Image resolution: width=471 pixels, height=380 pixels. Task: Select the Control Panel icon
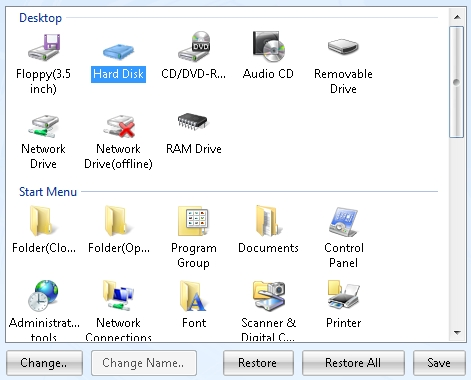343,221
